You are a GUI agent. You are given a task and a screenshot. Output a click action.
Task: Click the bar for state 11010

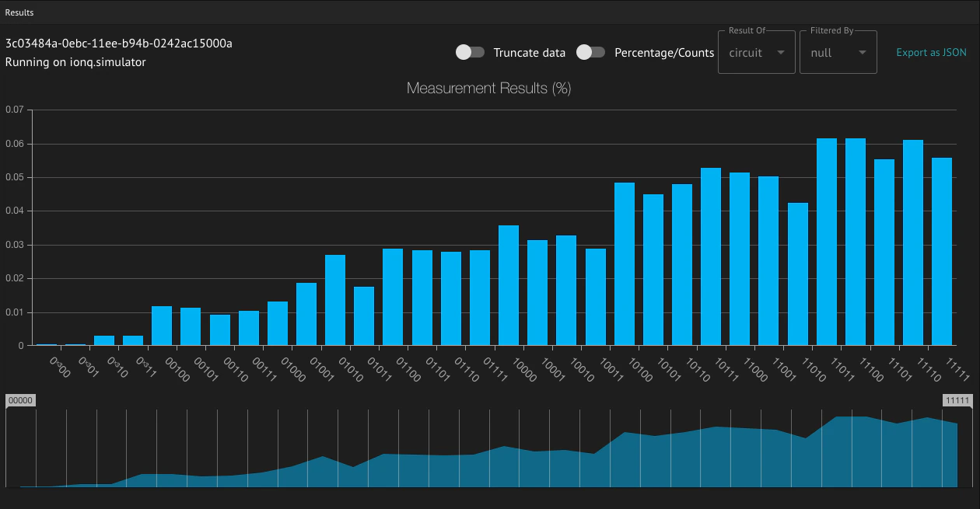[798, 274]
